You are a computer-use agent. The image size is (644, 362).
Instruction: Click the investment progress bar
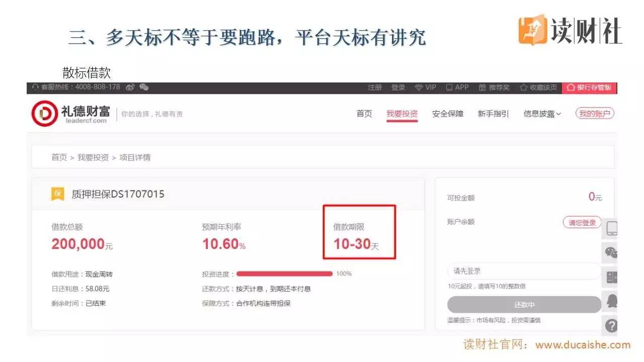[x=285, y=274]
